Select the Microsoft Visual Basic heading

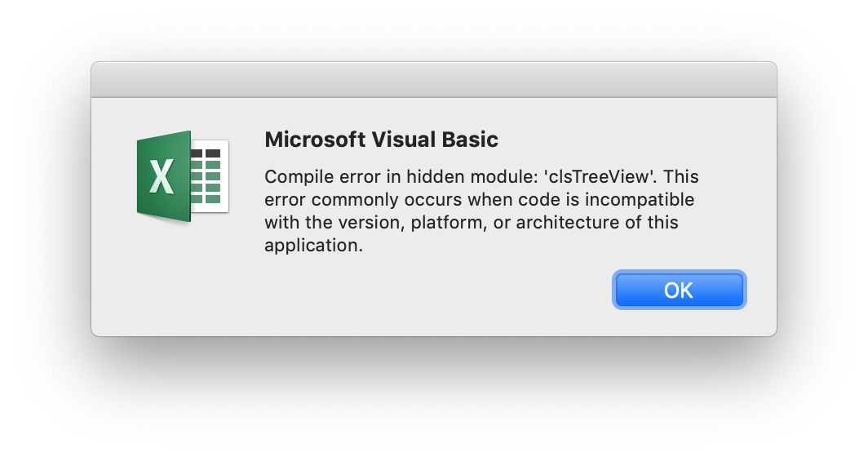pos(382,139)
